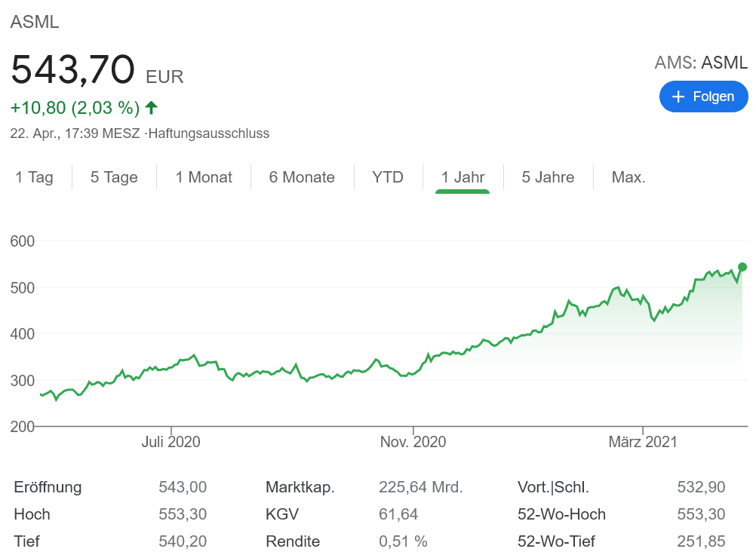Show the 1 Monat chart range
The width and height of the screenshot is (756, 558).
[204, 177]
